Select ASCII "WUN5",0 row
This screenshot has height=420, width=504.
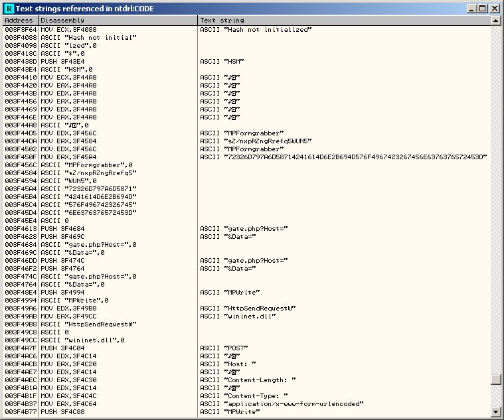click(x=247, y=180)
